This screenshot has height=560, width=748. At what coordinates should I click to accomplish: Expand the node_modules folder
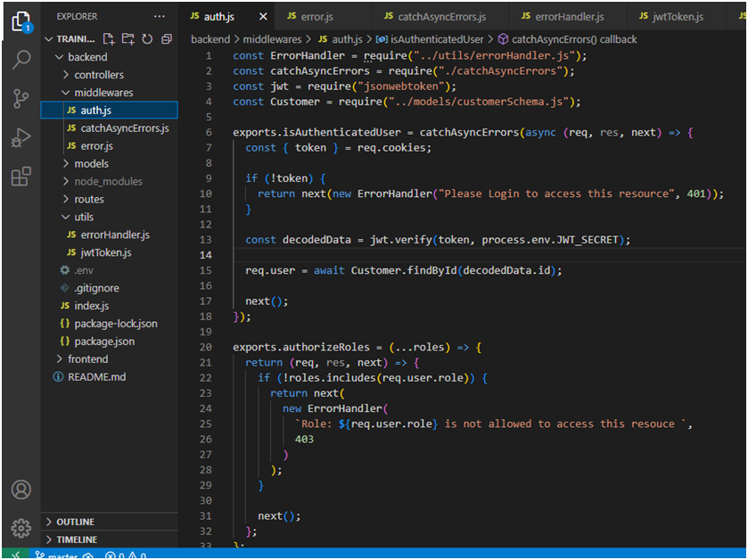(110, 182)
